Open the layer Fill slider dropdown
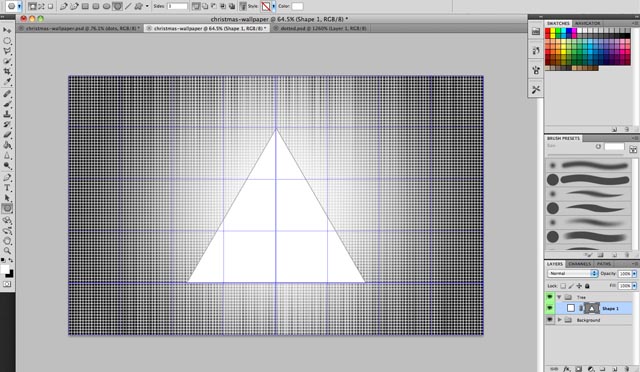 [x=634, y=286]
